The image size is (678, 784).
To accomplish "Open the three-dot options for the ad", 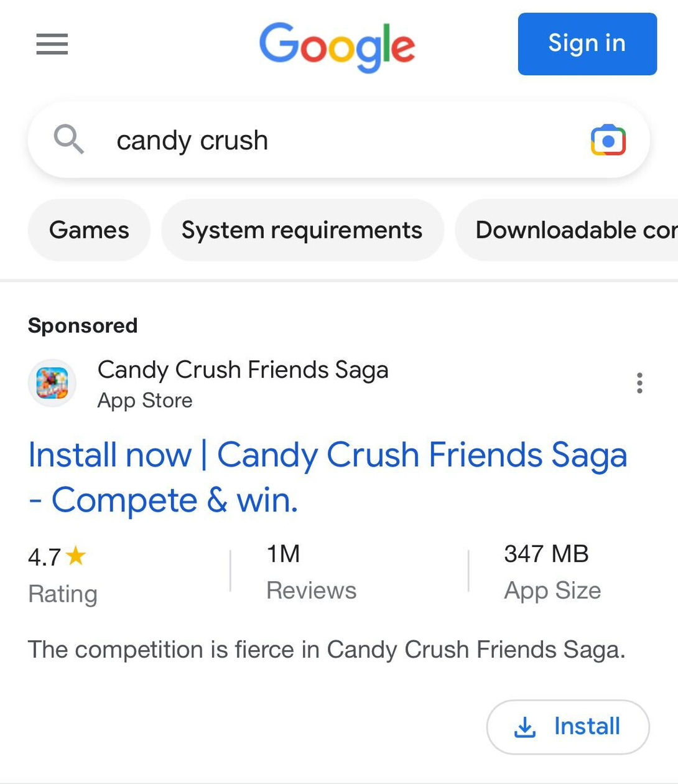I will (x=640, y=383).
